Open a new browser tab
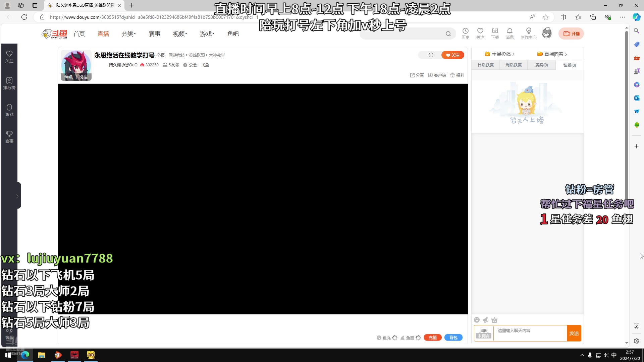The image size is (644, 362). [x=132, y=5]
